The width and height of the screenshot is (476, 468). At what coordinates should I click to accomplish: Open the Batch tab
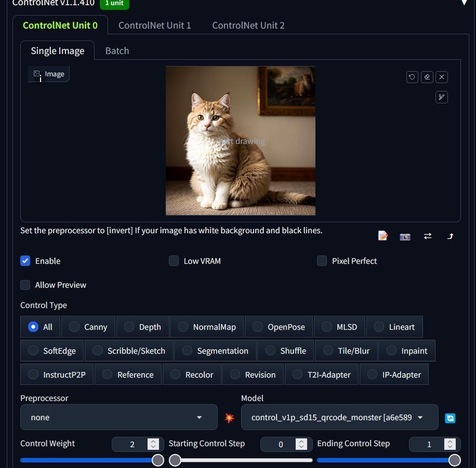click(117, 50)
